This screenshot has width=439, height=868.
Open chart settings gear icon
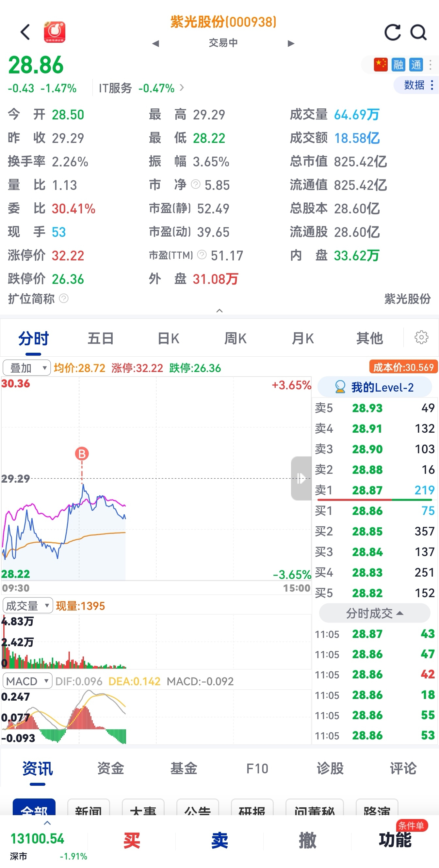(421, 337)
